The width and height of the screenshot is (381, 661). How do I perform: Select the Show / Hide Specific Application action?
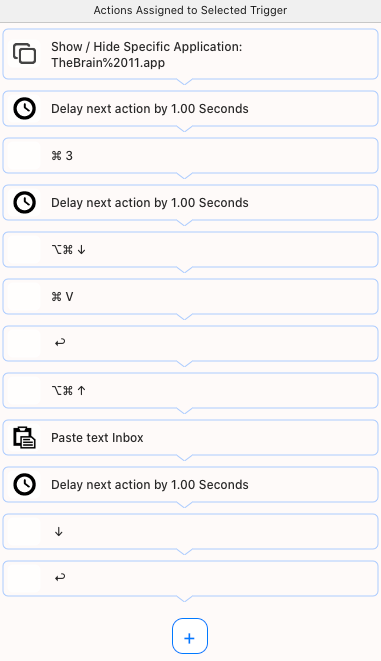pos(190,54)
